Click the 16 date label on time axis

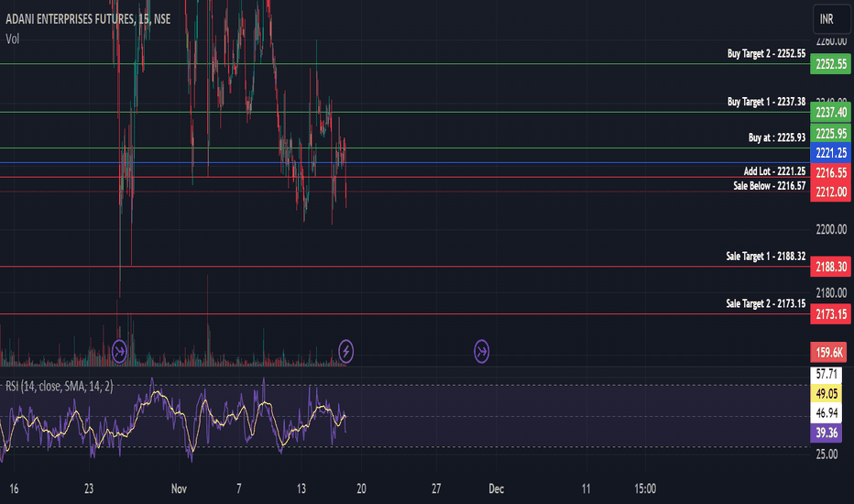point(14,488)
